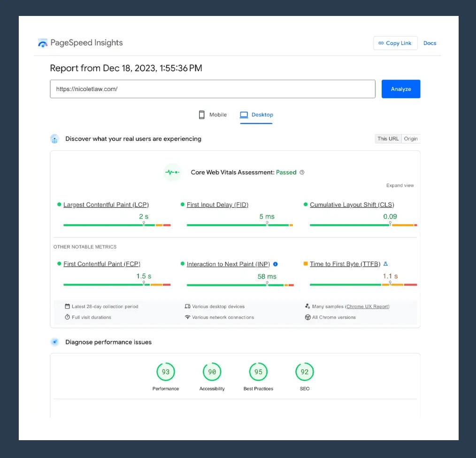Switch to the Origin toggle
Image resolution: width=476 pixels, height=458 pixels.
(x=411, y=139)
